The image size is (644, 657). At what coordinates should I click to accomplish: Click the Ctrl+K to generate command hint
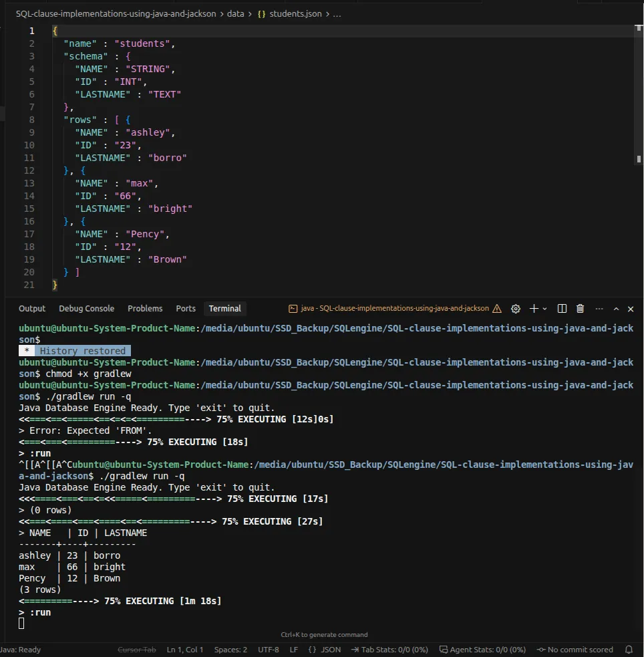(x=324, y=635)
